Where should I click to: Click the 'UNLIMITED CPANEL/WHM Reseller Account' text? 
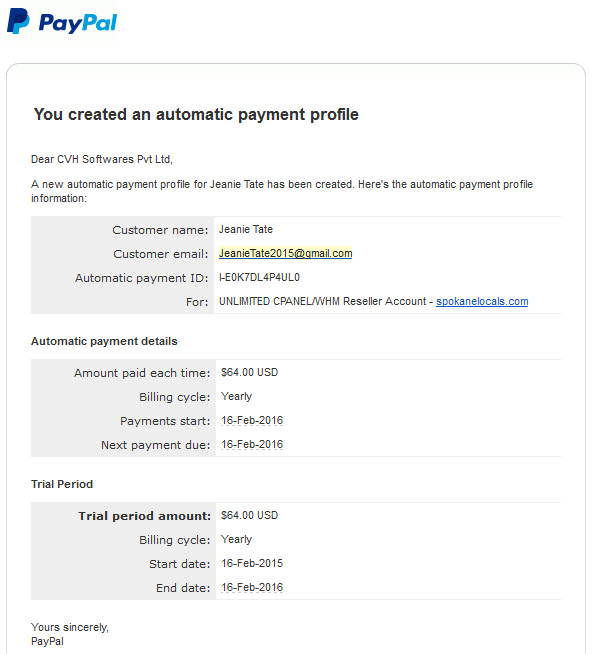[x=323, y=301]
